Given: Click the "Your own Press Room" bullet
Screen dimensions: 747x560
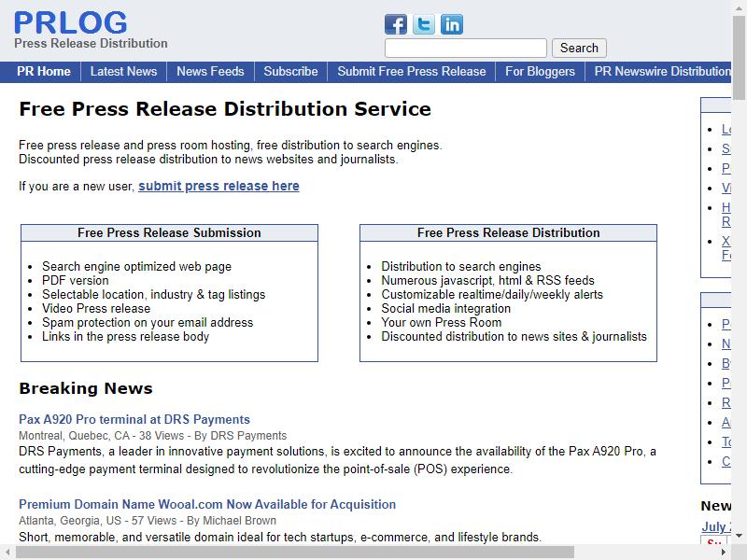Looking at the screenshot, I should click(441, 322).
